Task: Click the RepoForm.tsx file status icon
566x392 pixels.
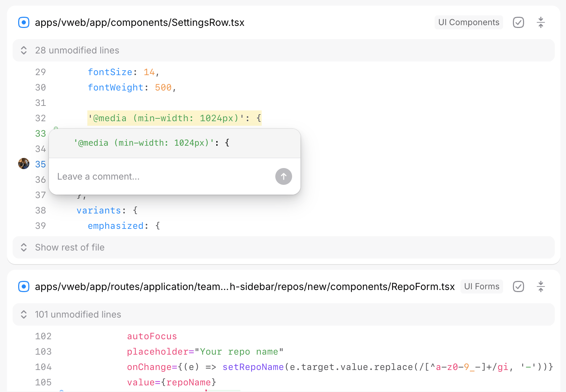Action: 24,287
